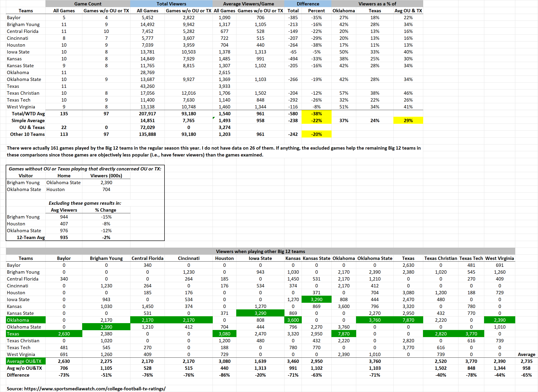Viewport: 538px width, 392px height.
Task: Click the Game Count header cell
Action: pos(88,4)
